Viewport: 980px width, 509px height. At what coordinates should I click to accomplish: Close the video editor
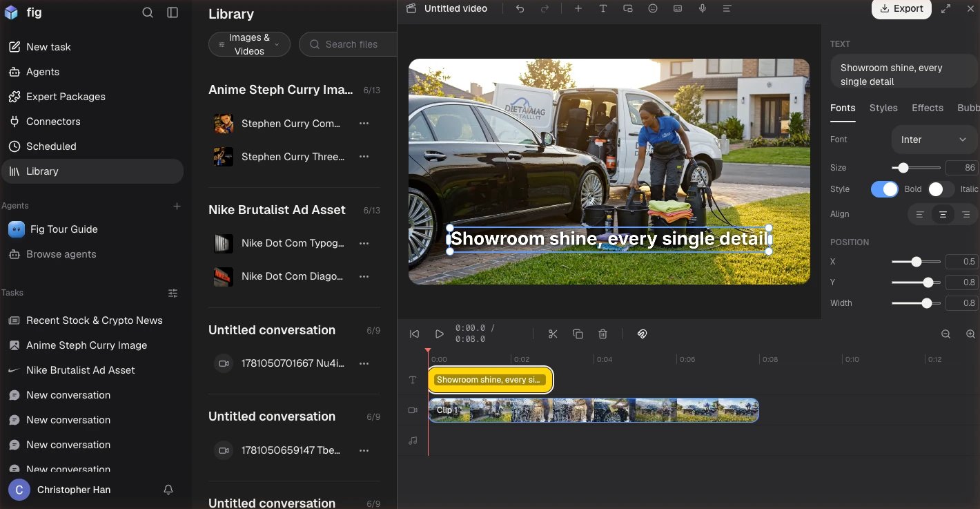click(x=970, y=8)
